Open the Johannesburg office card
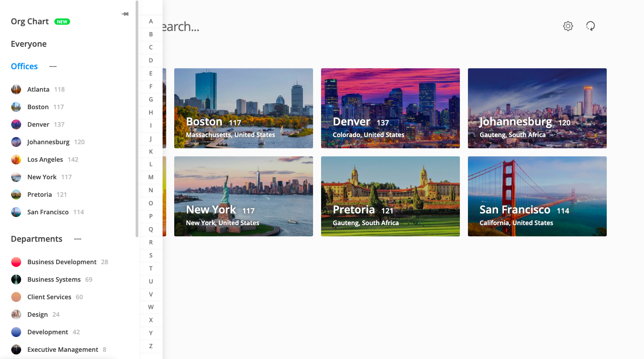Viewport: 644px width, 359px height. 537,108
